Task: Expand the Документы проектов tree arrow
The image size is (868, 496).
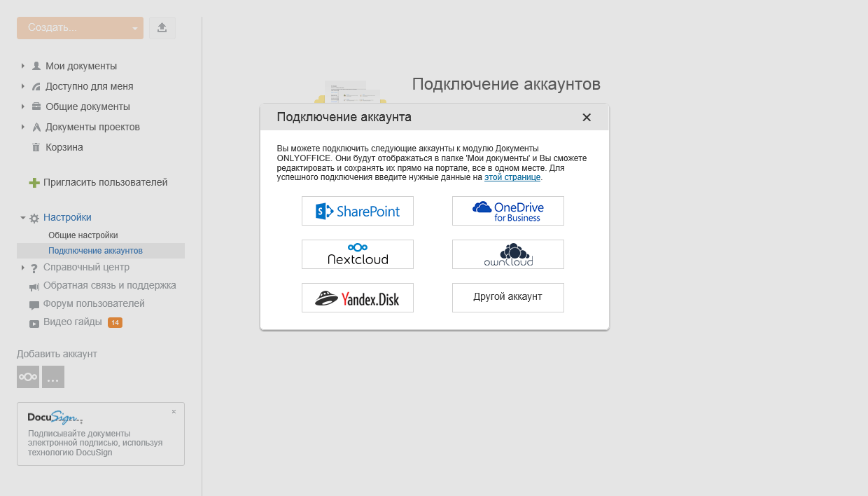Action: pos(23,127)
